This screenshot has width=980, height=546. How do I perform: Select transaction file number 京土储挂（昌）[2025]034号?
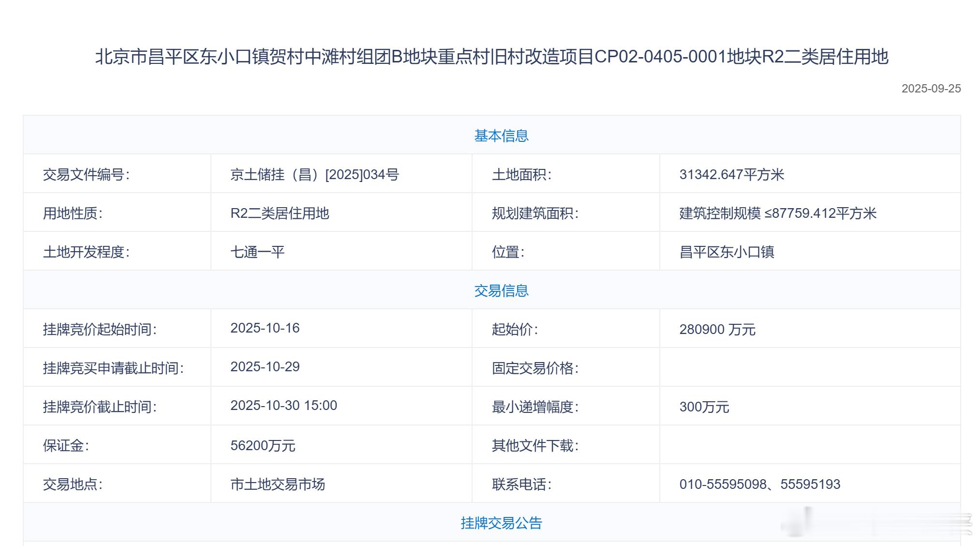coord(314,174)
